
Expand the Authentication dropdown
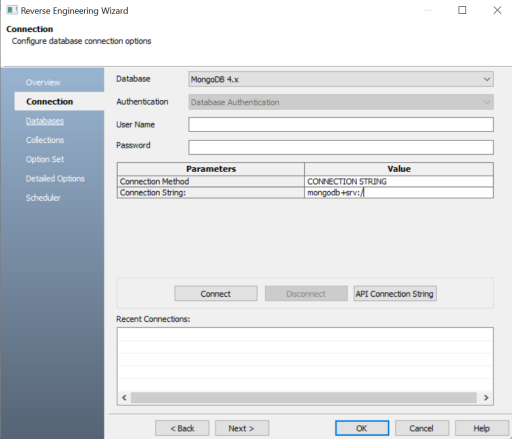point(341,102)
